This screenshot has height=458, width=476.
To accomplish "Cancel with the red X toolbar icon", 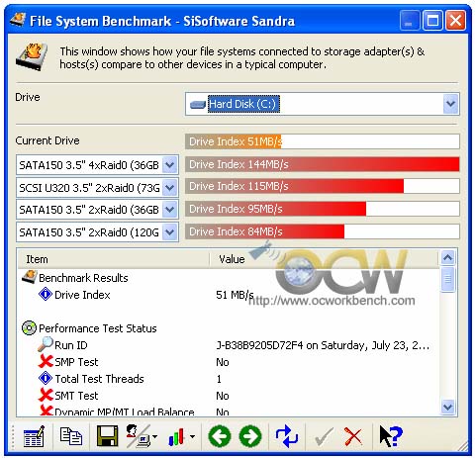I will [353, 436].
